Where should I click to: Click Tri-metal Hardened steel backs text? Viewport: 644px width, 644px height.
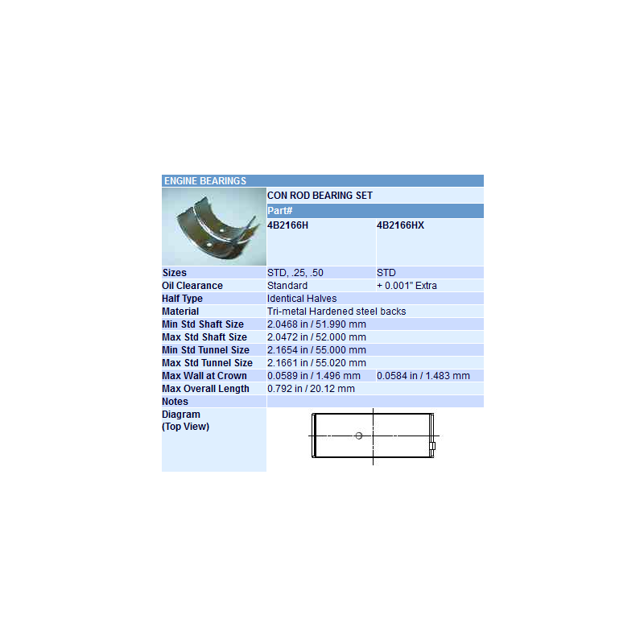336,312
